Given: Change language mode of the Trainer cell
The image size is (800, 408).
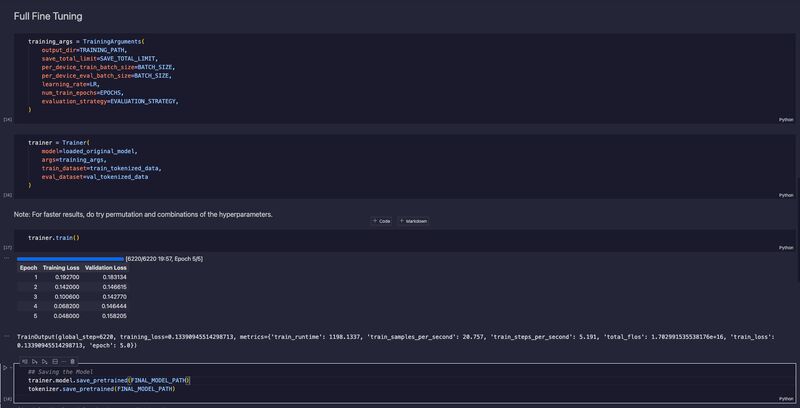Looking at the screenshot, I should tap(785, 194).
